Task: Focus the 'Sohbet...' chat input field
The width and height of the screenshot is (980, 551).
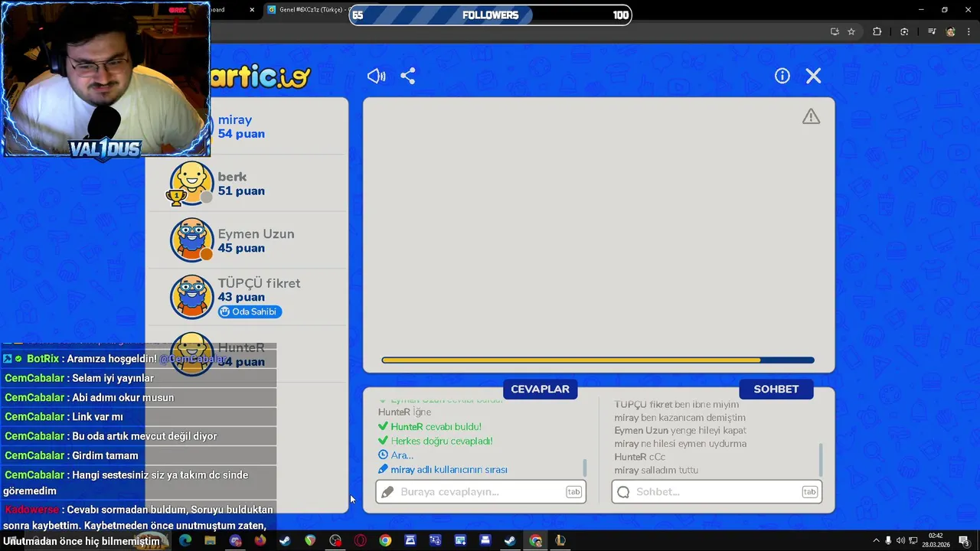Action: click(x=717, y=491)
